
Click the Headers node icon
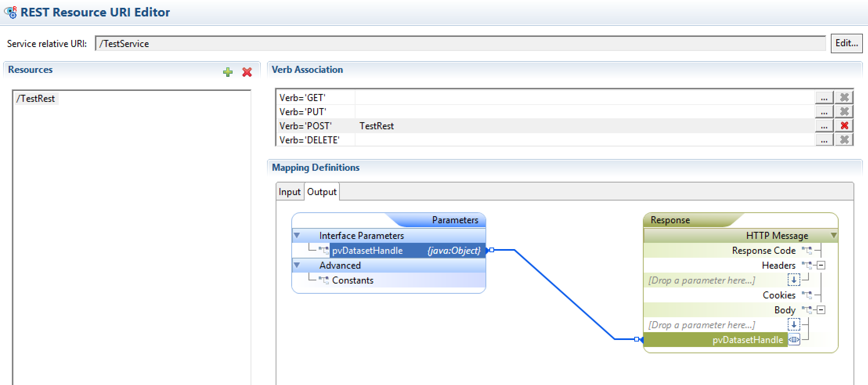pos(807,265)
